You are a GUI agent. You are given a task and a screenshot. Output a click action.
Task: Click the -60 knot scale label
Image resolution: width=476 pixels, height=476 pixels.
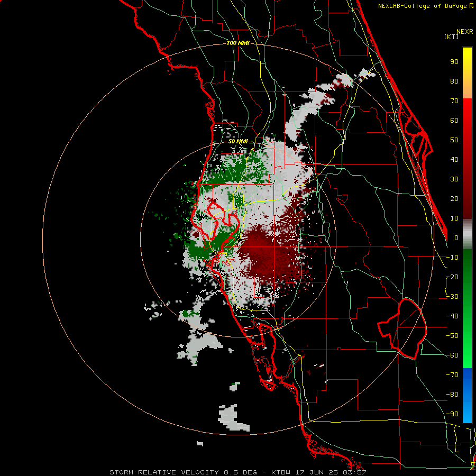[452, 355]
